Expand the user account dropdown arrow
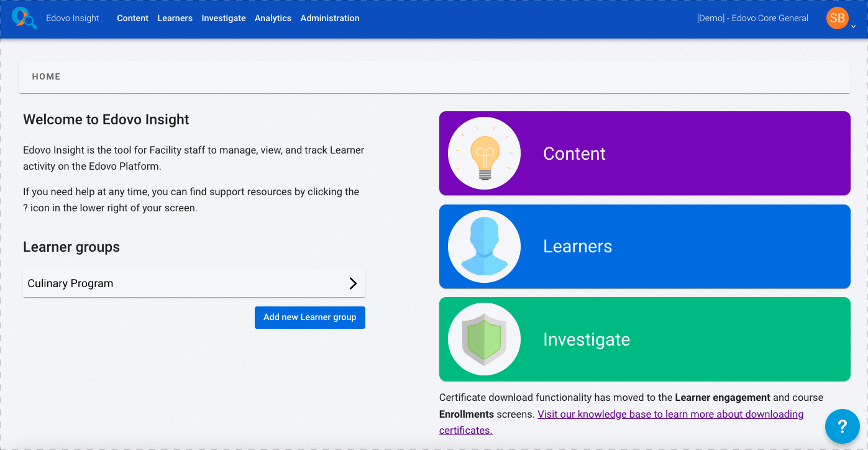The image size is (868, 450). [853, 27]
